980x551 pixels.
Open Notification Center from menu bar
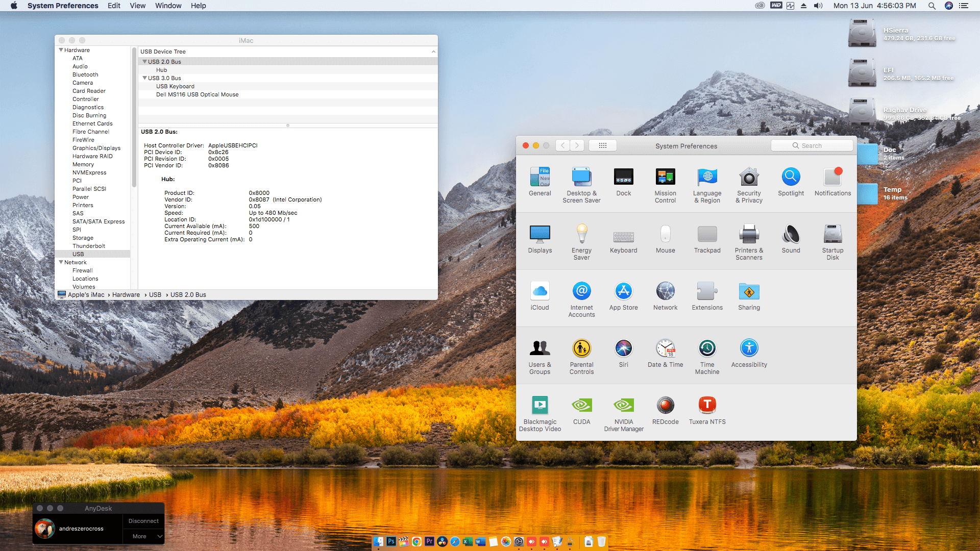click(964, 6)
